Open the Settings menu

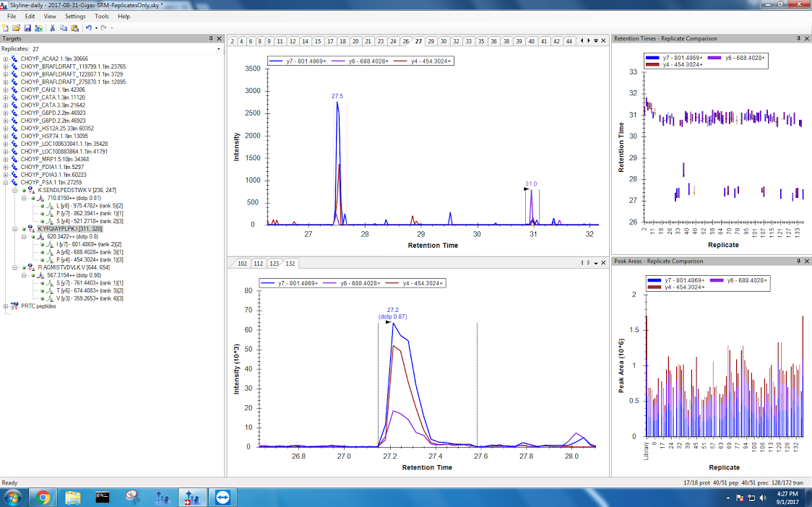pyautogui.click(x=74, y=16)
